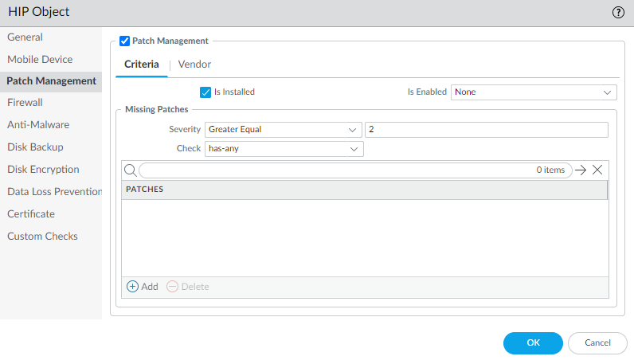This screenshot has height=364, width=634.
Task: Open the Is Enabled dropdown
Action: tap(534, 92)
